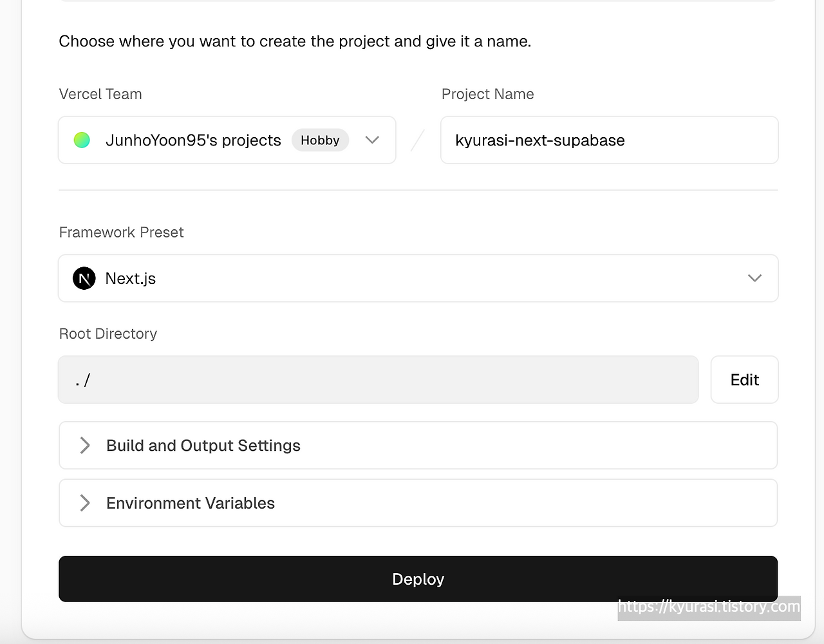This screenshot has height=644, width=824.
Task: Expand the Build and Output Settings label
Action: 203,446
